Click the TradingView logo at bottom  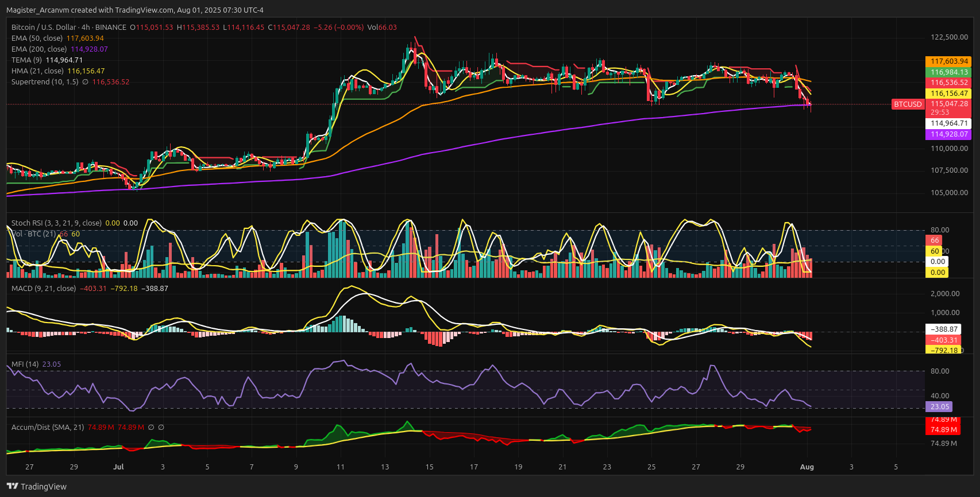click(37, 486)
